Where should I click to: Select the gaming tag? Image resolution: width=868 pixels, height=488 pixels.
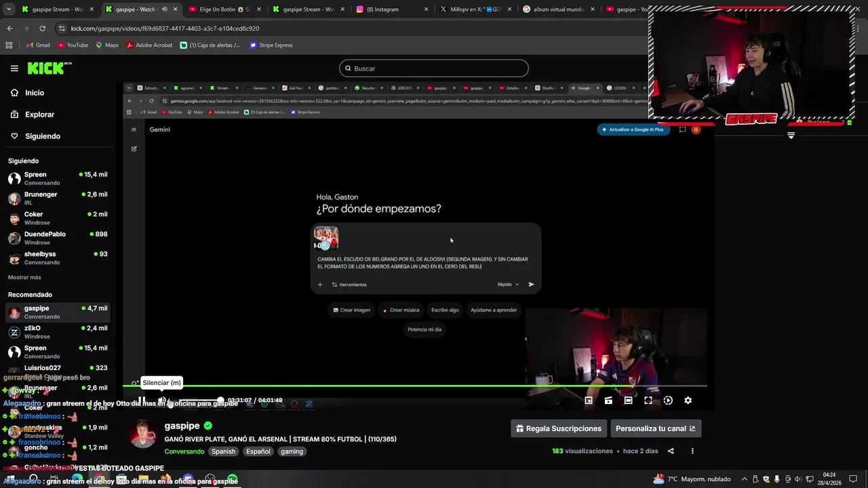(292, 451)
